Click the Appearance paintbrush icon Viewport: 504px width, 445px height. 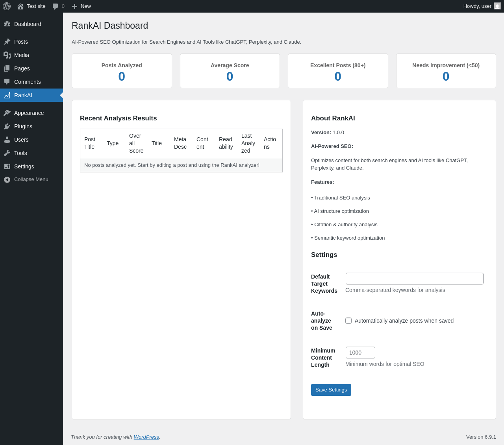(x=7, y=113)
